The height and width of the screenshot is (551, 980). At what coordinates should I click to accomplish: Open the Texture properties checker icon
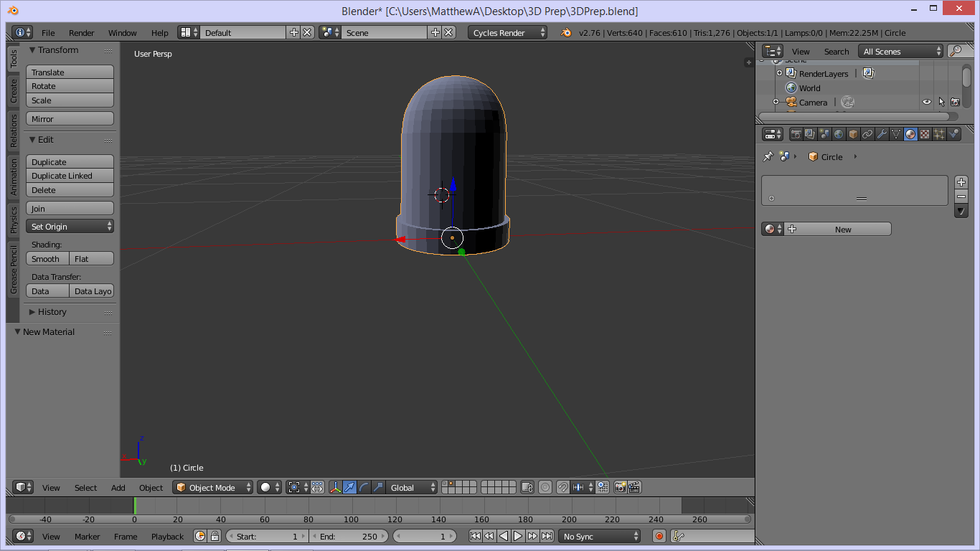pos(925,134)
